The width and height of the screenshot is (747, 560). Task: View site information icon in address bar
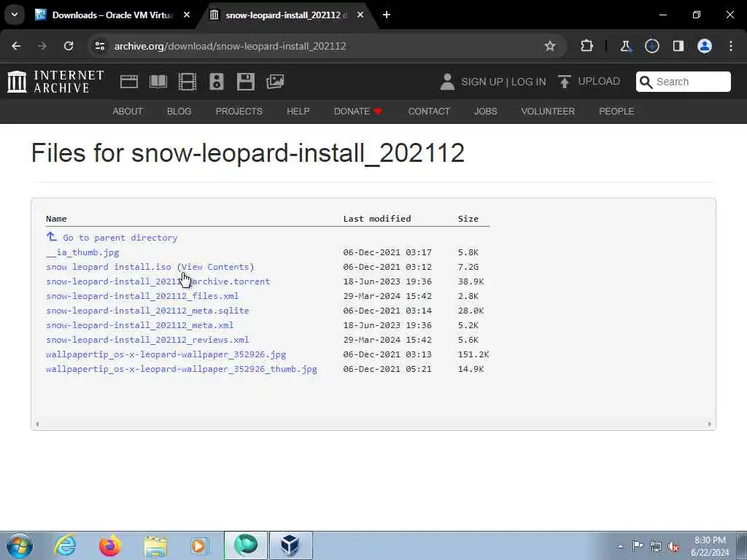coord(99,46)
